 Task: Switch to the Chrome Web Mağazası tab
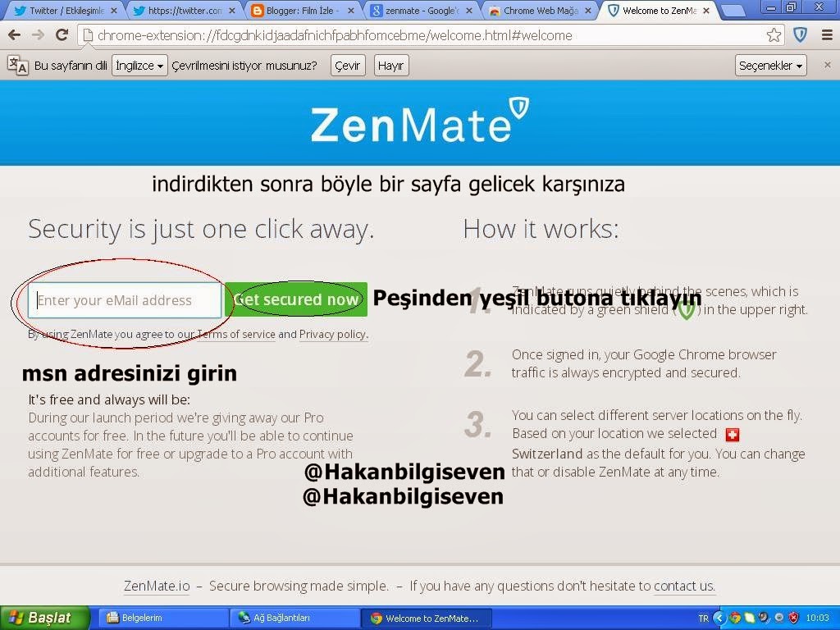click(540, 11)
